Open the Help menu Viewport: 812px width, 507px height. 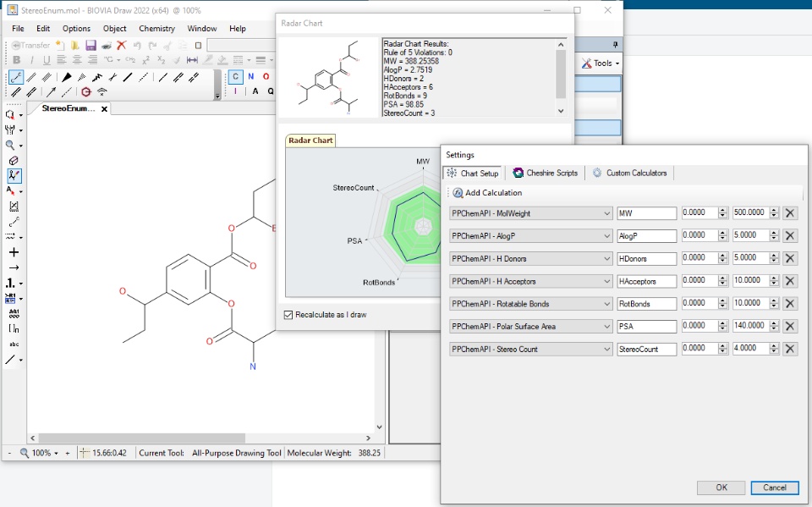[238, 29]
